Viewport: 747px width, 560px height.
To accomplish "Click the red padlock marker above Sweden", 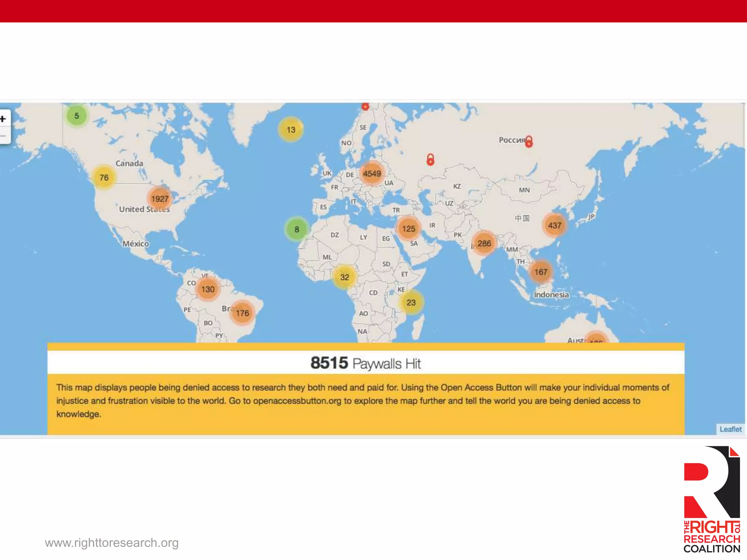I will (365, 106).
